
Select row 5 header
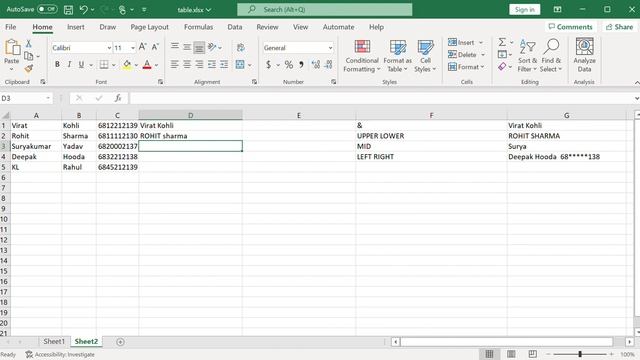tap(4, 167)
